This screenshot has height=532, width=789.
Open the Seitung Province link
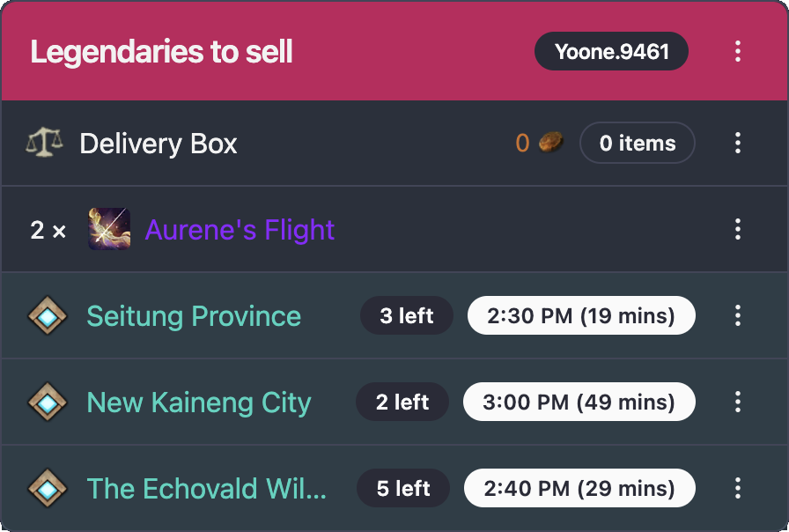(x=194, y=316)
